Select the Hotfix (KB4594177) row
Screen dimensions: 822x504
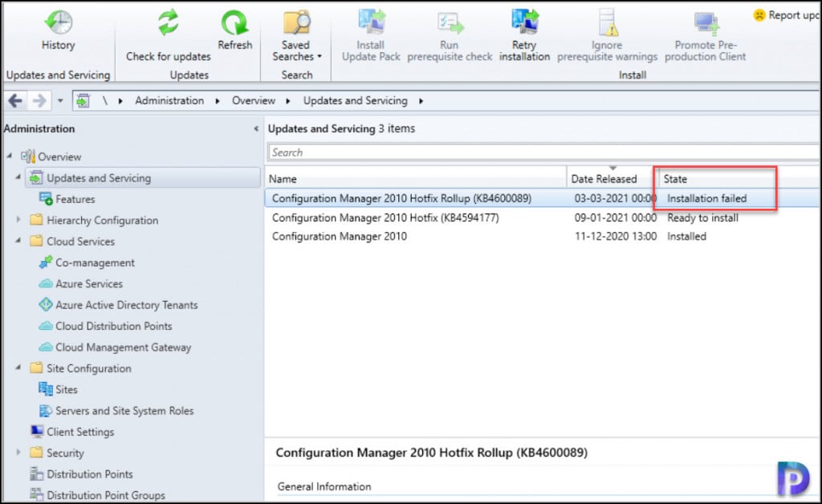point(543,217)
